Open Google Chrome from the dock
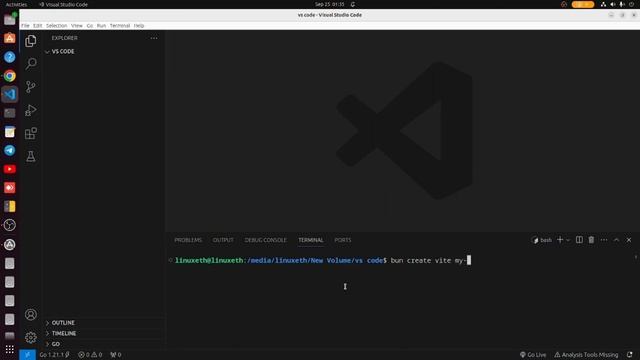640x360 pixels. tap(10, 76)
